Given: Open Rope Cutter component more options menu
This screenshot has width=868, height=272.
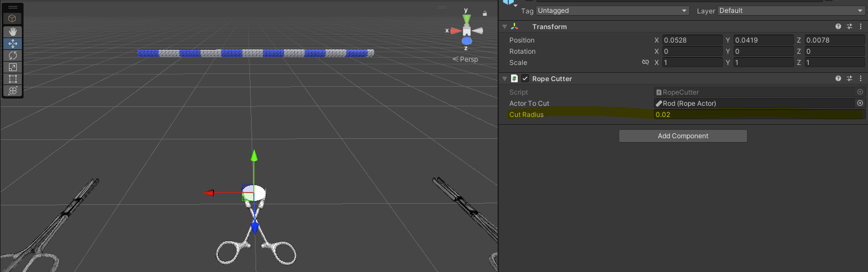Looking at the screenshot, I should 860,79.
